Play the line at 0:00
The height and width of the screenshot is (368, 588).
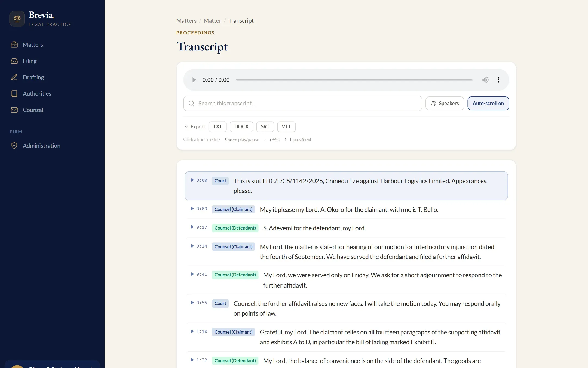192,180
